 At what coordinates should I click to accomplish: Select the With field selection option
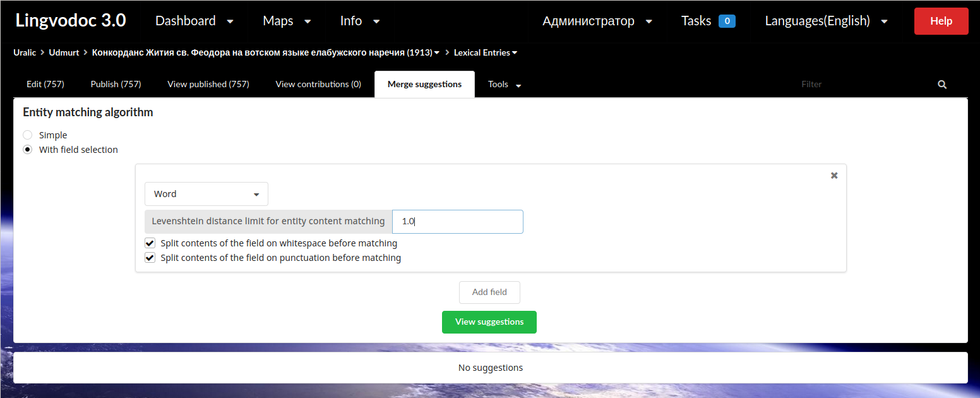coord(27,149)
